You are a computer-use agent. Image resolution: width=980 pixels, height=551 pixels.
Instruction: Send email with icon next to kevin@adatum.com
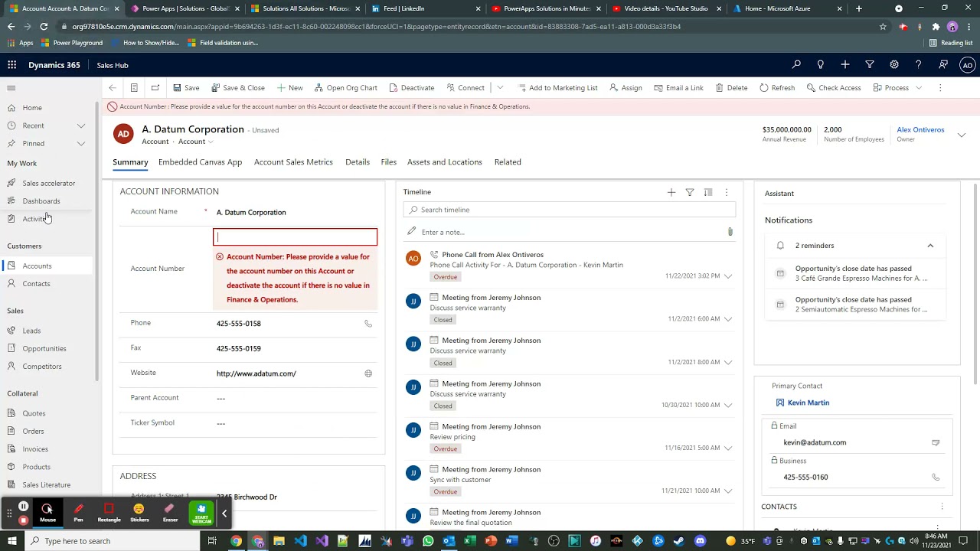[x=936, y=442]
